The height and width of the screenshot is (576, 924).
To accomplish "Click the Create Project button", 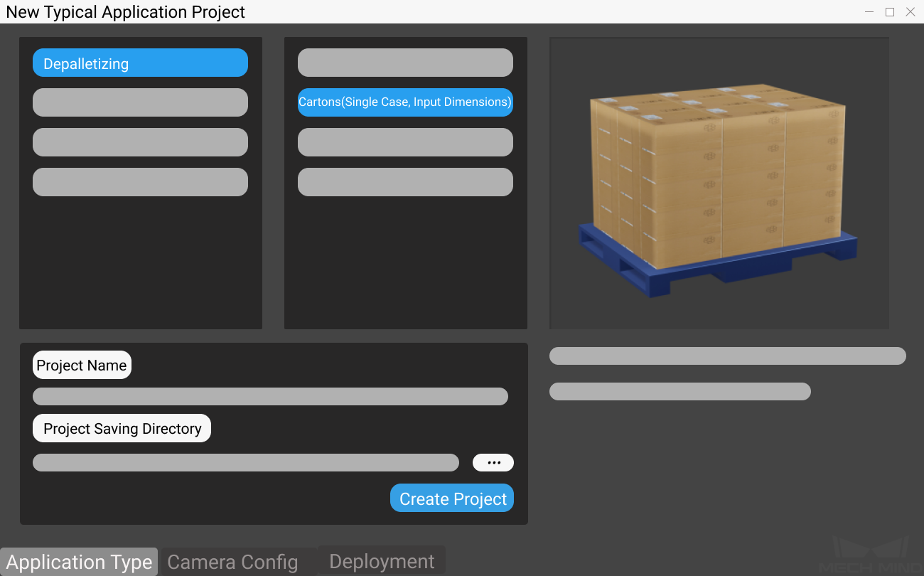I will [451, 498].
